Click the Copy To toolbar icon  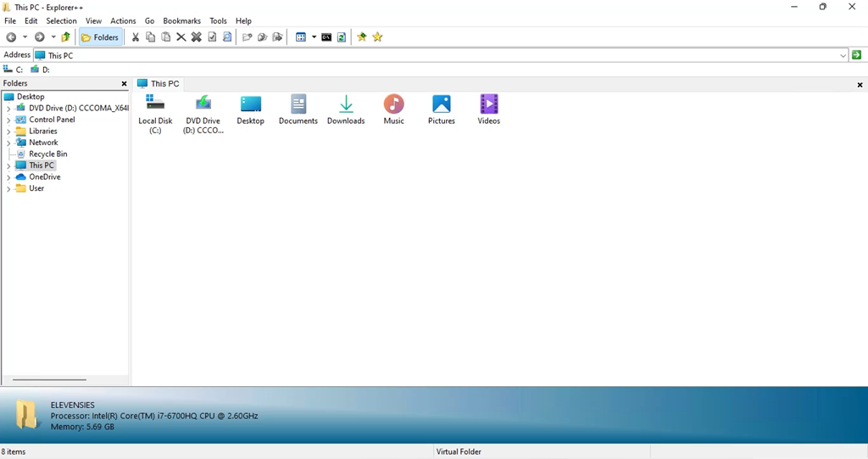pyautogui.click(x=263, y=37)
